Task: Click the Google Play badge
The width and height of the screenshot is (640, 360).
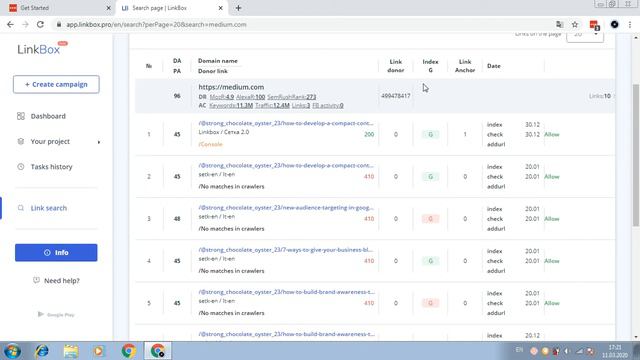Action: (56, 315)
